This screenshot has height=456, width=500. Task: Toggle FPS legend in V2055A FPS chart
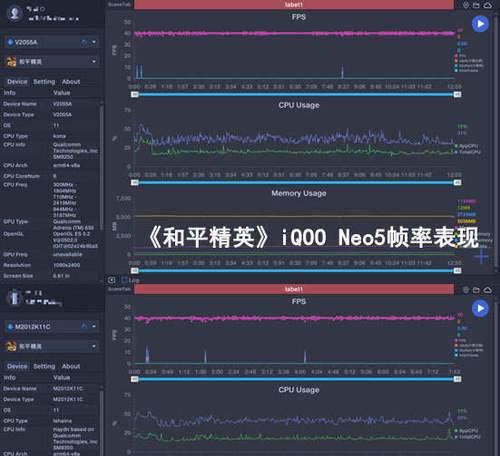461,56
